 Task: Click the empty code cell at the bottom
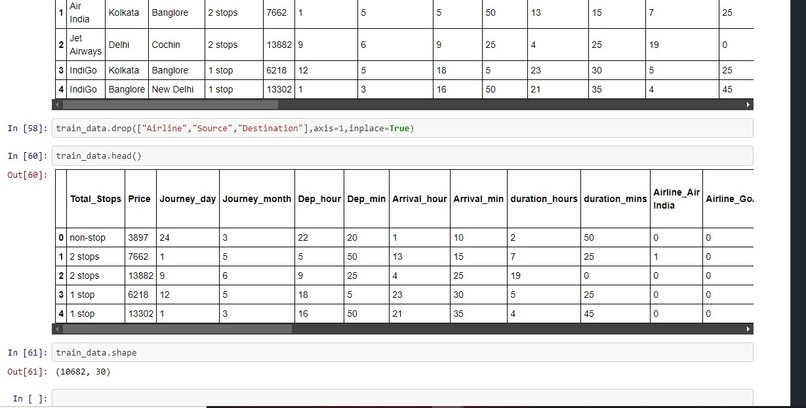(x=402, y=398)
